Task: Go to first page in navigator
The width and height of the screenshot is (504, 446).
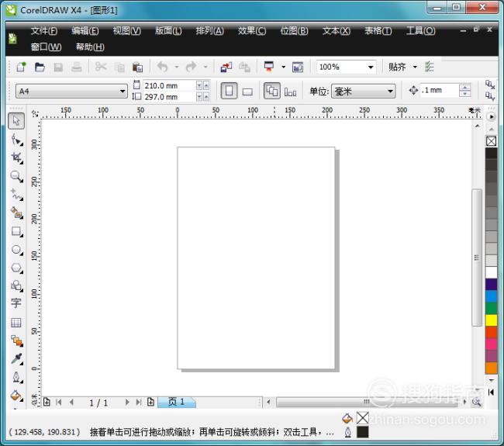Action: click(x=58, y=402)
